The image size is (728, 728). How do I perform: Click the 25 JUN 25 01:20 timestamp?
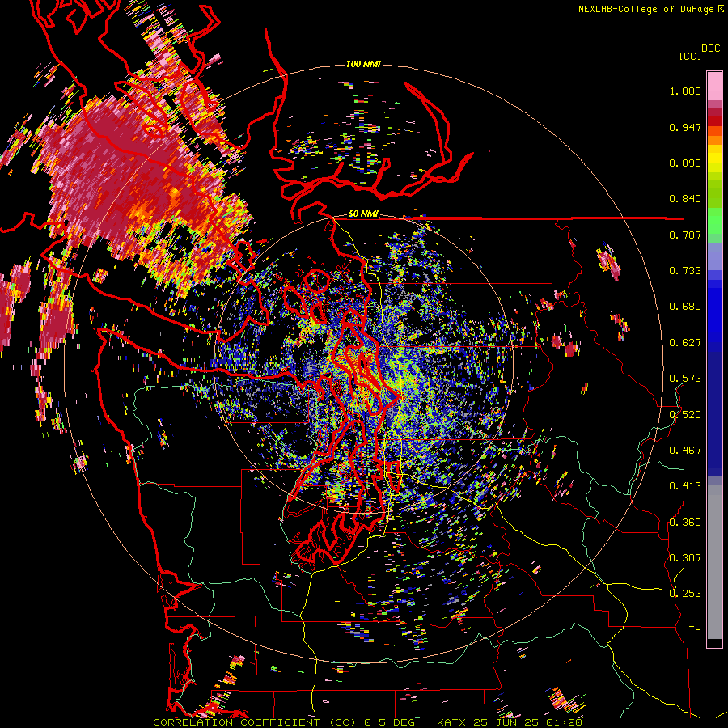tap(527, 722)
